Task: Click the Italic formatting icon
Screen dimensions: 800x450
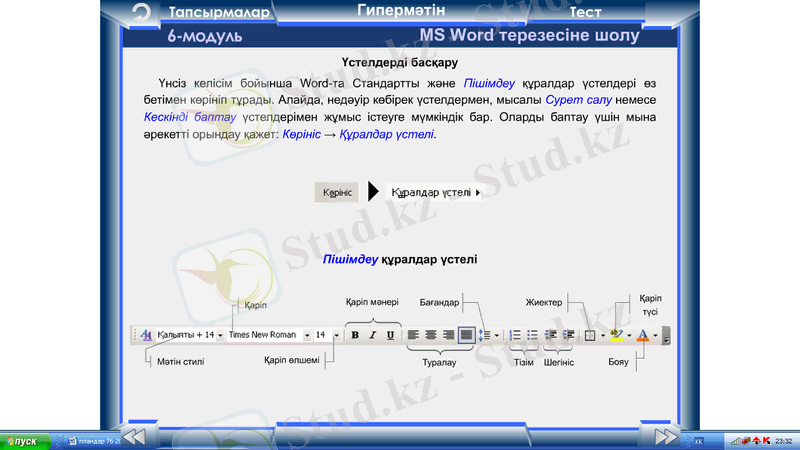Action: coord(372,335)
